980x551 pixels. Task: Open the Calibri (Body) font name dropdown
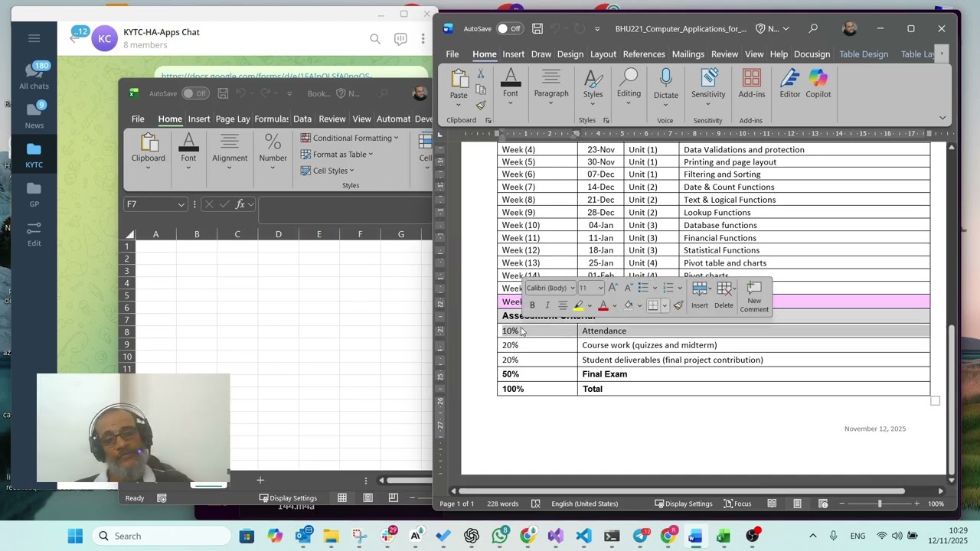(572, 289)
